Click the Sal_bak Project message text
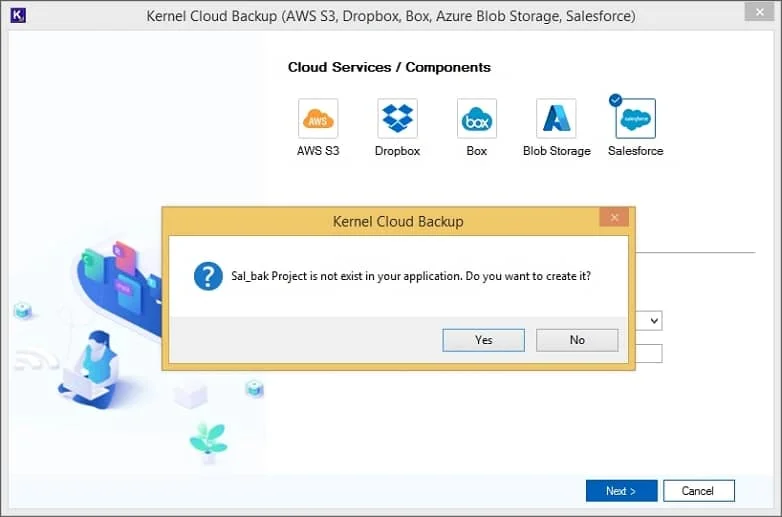Viewport: 782px width, 517px height. tap(411, 276)
